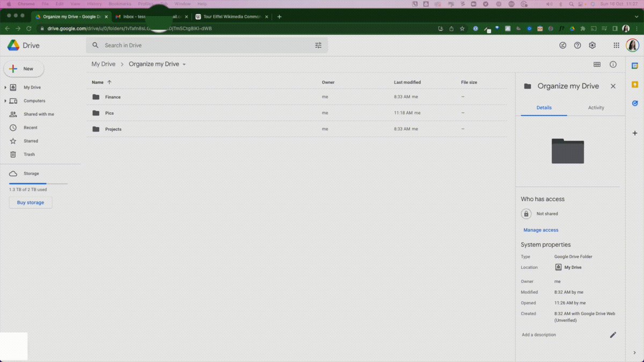Image resolution: width=644 pixels, height=362 pixels.
Task: Close the Organize my Drive details panel
Action: click(613, 86)
